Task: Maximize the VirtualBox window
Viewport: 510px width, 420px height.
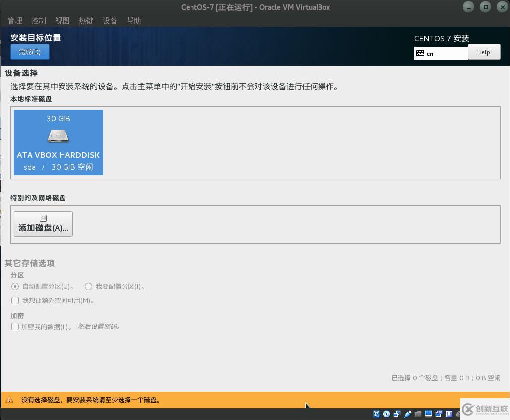Action: (485, 7)
